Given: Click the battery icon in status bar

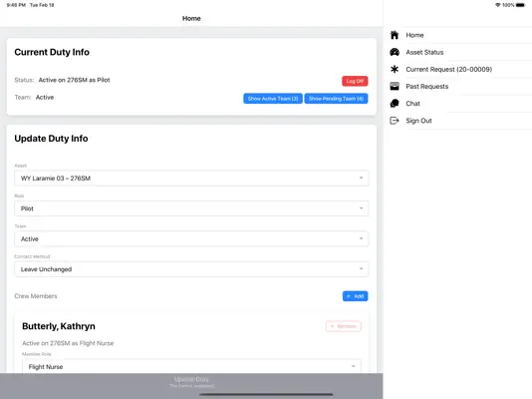Looking at the screenshot, I should (x=520, y=5).
